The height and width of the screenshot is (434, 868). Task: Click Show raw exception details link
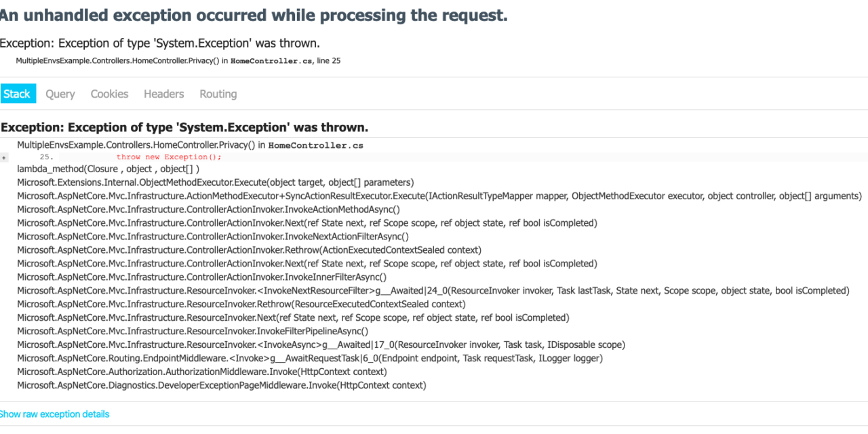pos(54,414)
